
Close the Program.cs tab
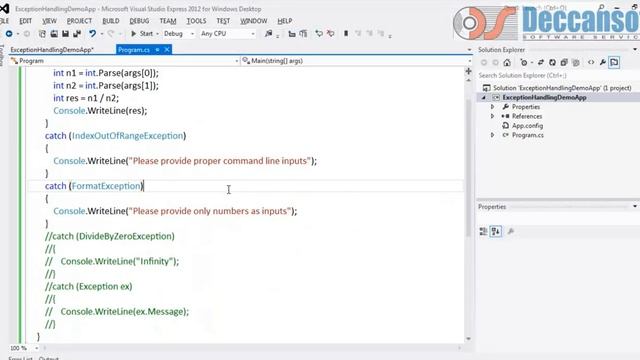[x=167, y=50]
